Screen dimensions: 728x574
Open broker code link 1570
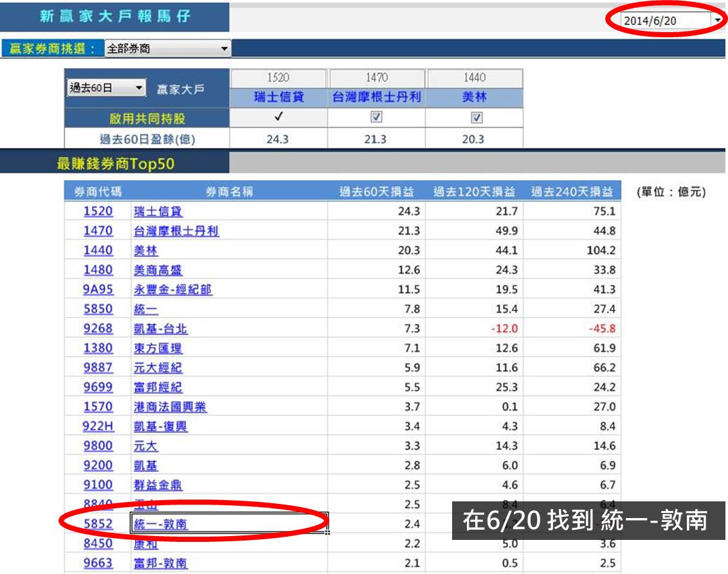pyautogui.click(x=98, y=406)
